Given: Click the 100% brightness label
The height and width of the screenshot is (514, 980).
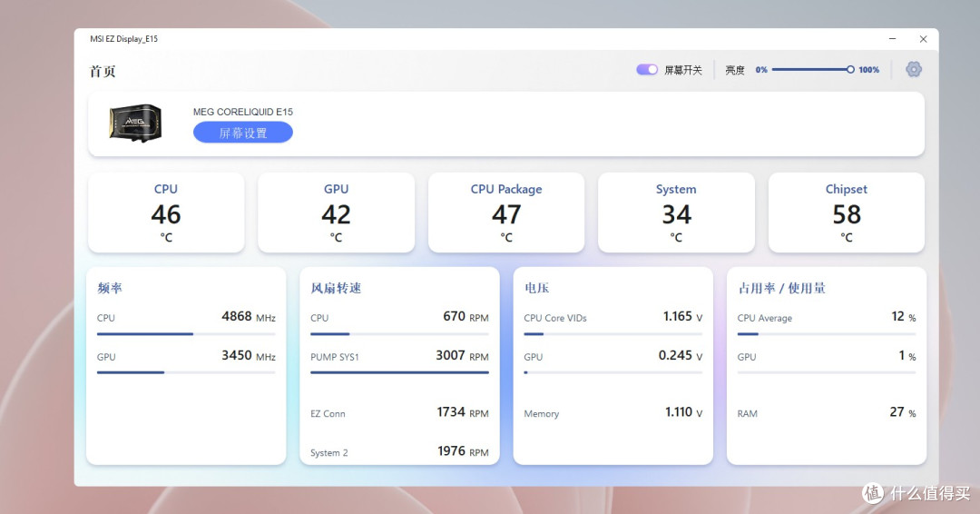Looking at the screenshot, I should click(868, 70).
